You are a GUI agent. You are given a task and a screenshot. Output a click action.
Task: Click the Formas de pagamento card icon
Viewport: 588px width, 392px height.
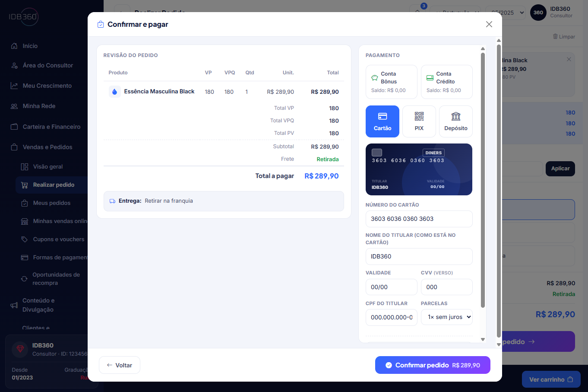(x=25, y=257)
